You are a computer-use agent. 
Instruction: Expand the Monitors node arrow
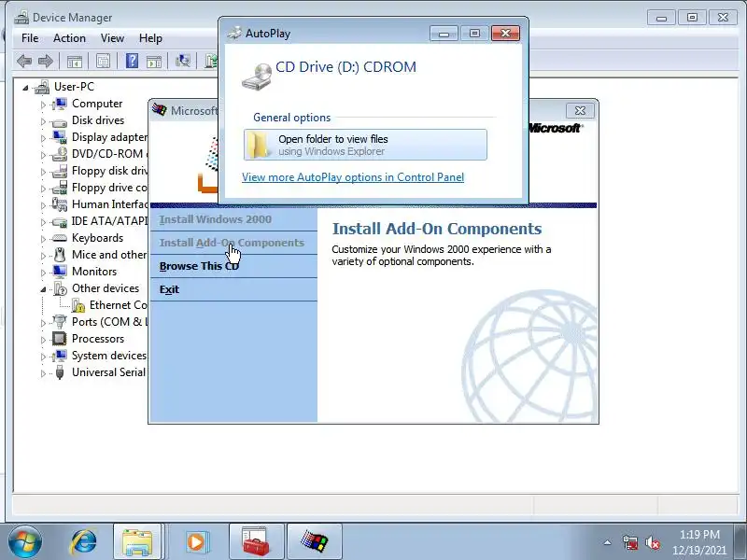43,273
